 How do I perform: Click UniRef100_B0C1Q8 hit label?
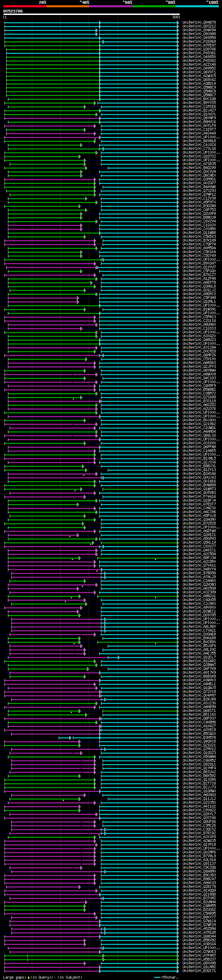click(x=199, y=99)
